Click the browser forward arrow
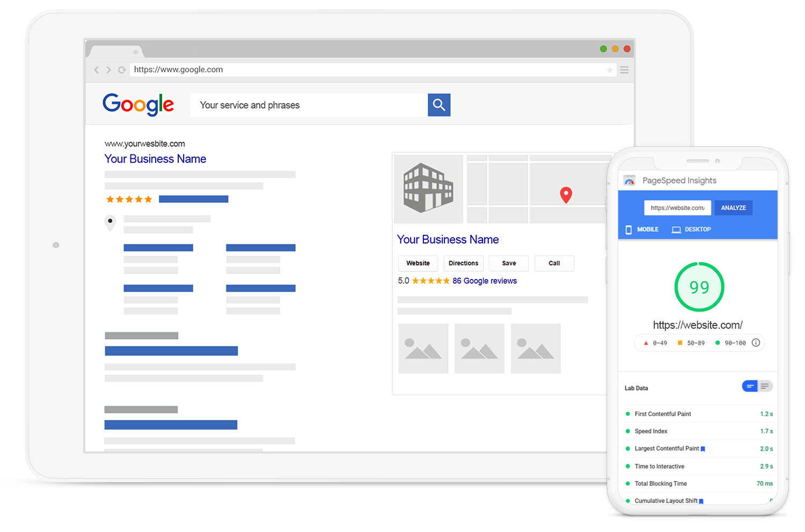Screen dimensions: 805x532 point(108,70)
